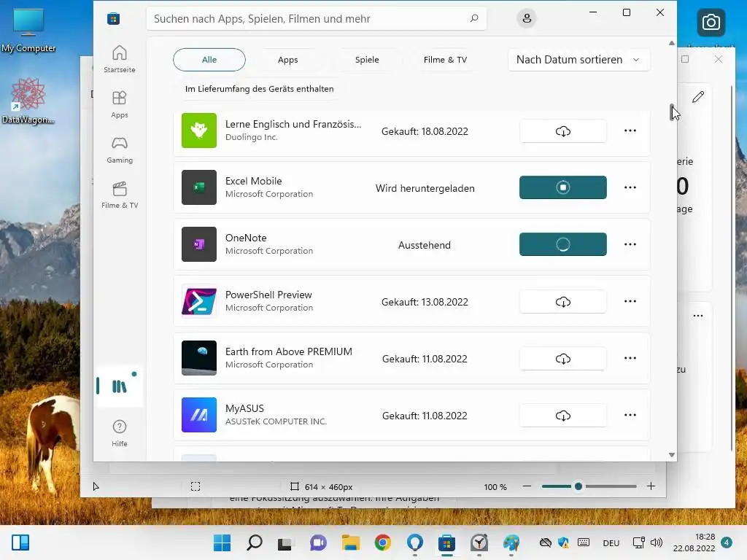Click the search magnifier icon in the Store search box
The width and height of the screenshot is (747, 560).
pyautogui.click(x=474, y=18)
